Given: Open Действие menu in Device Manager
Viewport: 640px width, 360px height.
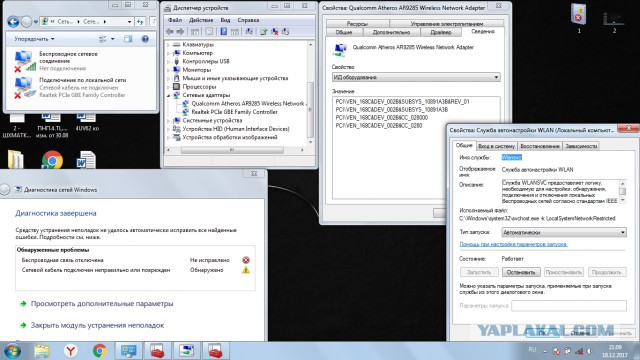Looking at the screenshot, I should [201, 20].
